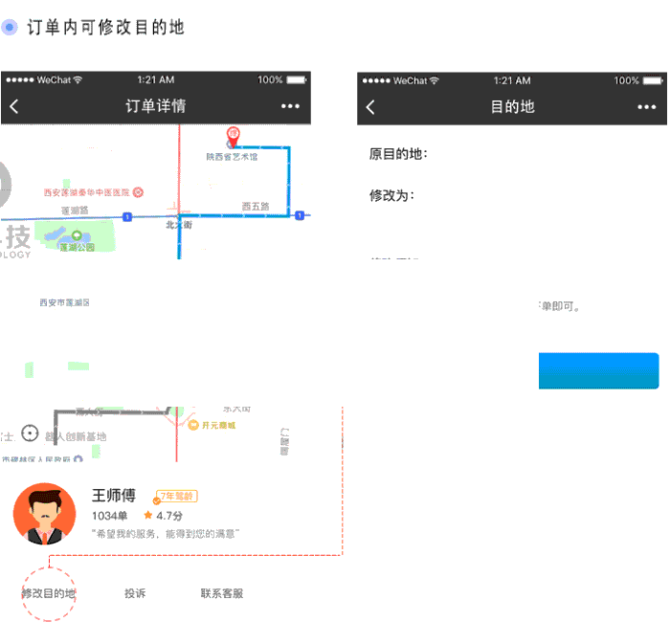670x644 pixels.
Task: Click the metro station icon near 西五路
Action: point(300,215)
